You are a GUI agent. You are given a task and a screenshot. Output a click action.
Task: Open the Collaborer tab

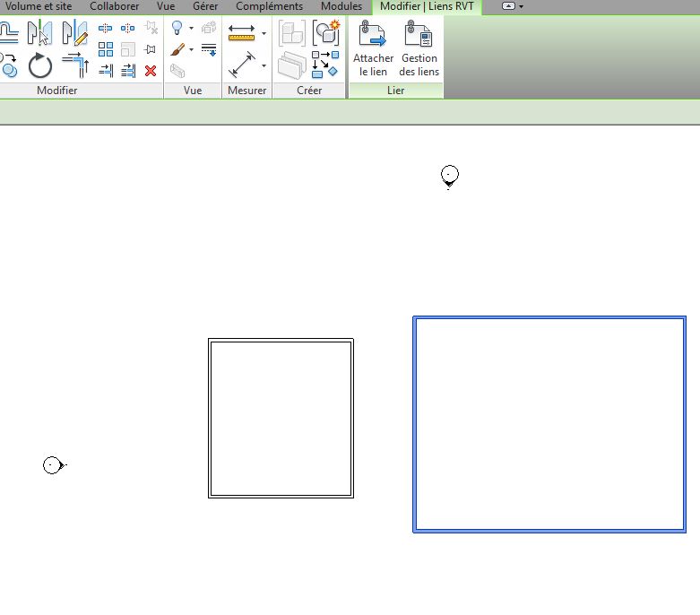pos(115,6)
